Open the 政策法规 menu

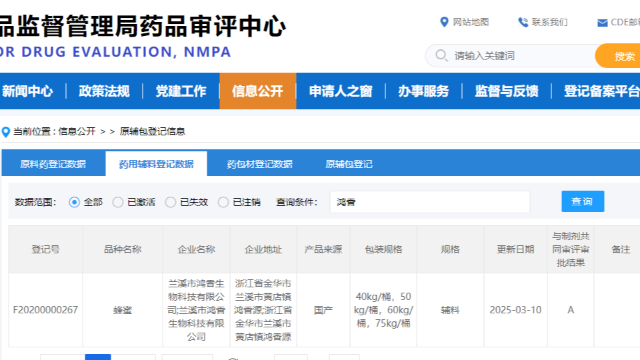104,91
